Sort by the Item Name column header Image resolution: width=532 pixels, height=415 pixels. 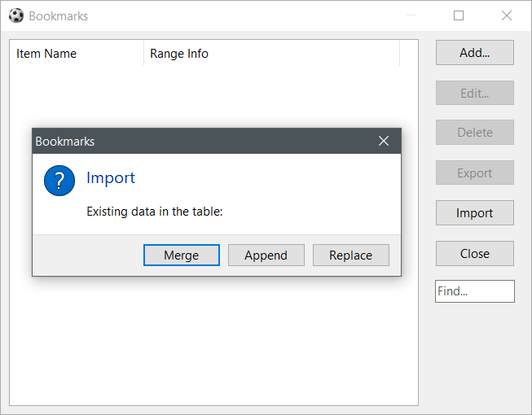coord(77,54)
